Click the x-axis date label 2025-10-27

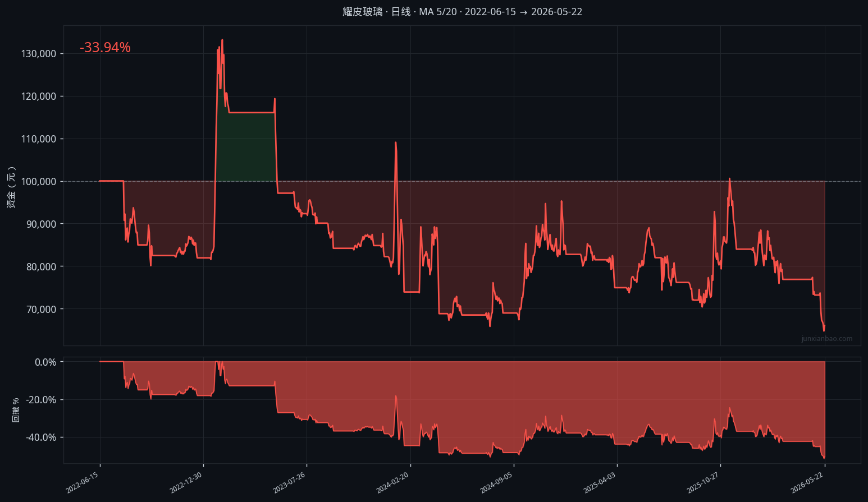702,482
